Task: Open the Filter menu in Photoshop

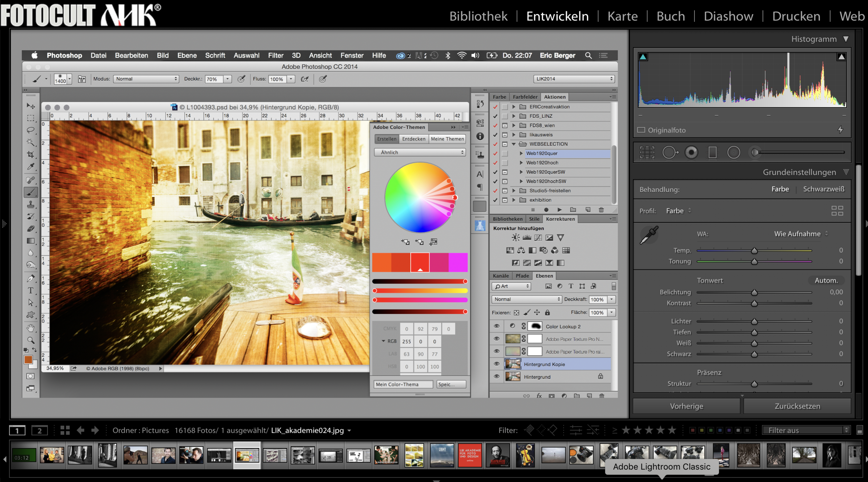Action: [276, 56]
